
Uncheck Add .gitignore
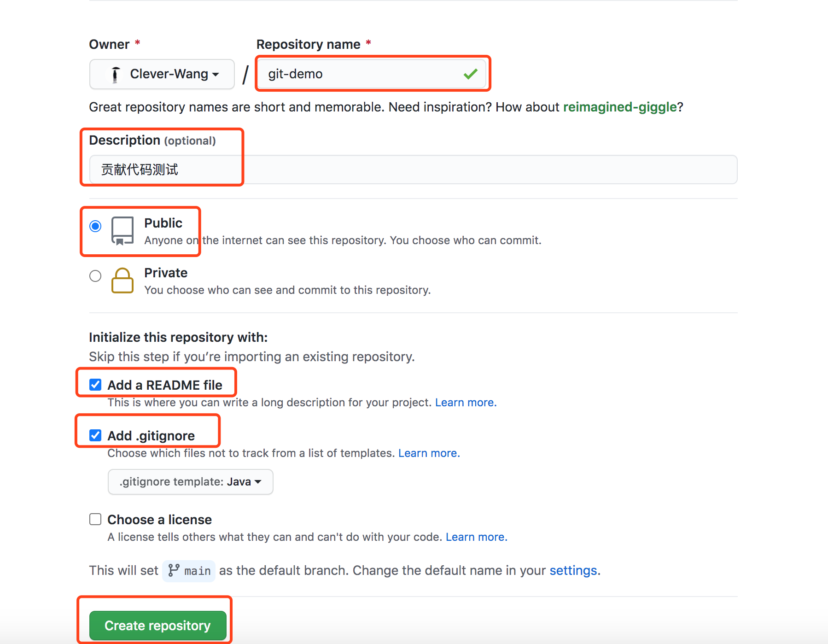pos(95,435)
